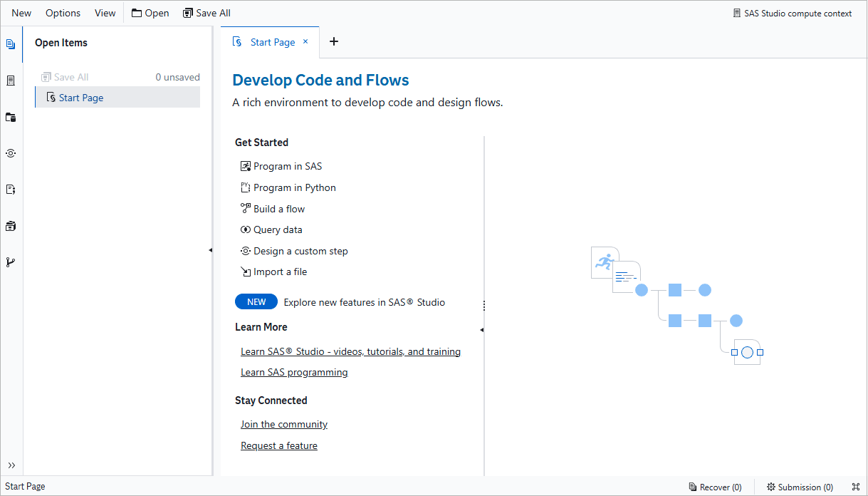This screenshot has width=868, height=496.
Task: Click Submission (0) in status bar
Action: [800, 487]
